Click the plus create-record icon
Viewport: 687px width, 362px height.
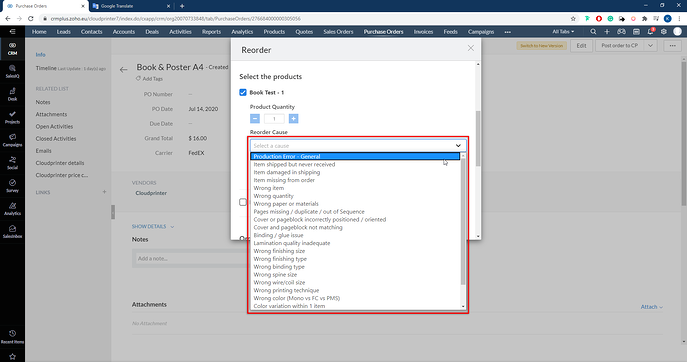pyautogui.click(x=607, y=32)
